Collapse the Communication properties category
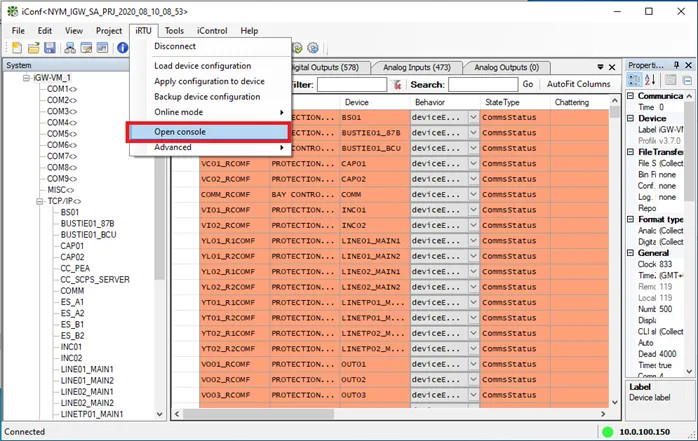 click(x=630, y=96)
